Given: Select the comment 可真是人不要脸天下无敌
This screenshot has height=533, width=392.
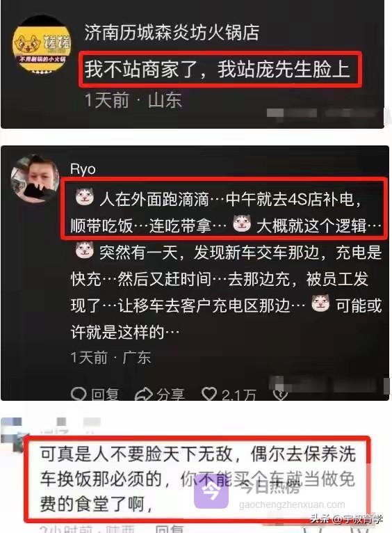Looking at the screenshot, I should [197, 479].
